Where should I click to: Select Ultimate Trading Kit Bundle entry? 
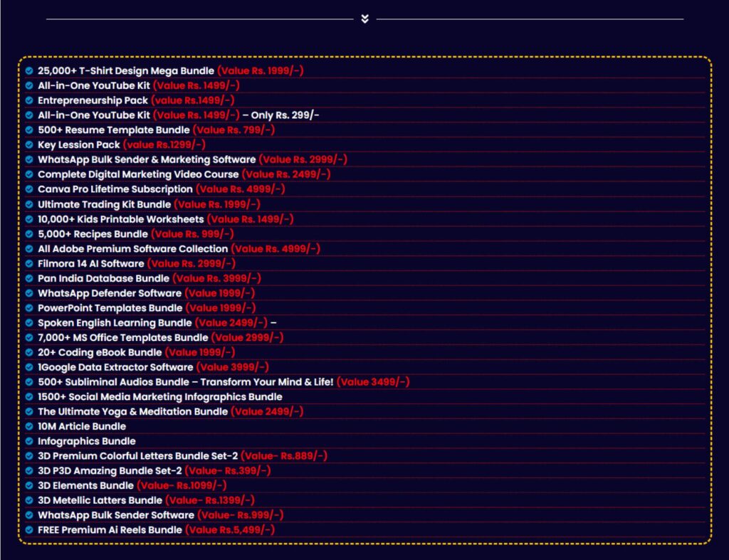point(104,204)
